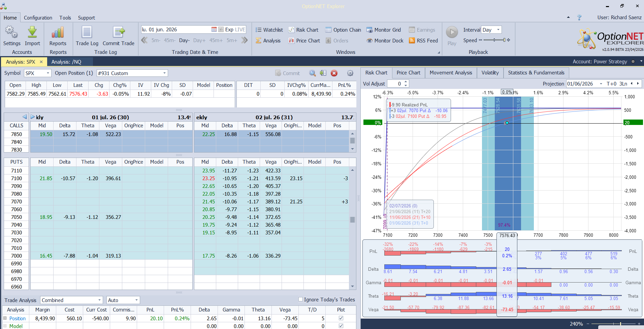Open Price Chart from the Windows group
This screenshot has height=329, width=644.
click(304, 41)
